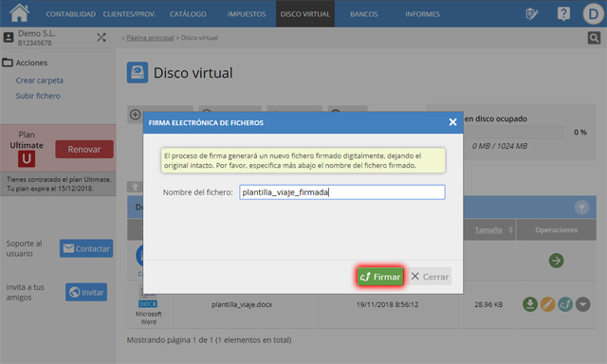
Task: Click the up-folder arrow icon
Action: pos(135,187)
